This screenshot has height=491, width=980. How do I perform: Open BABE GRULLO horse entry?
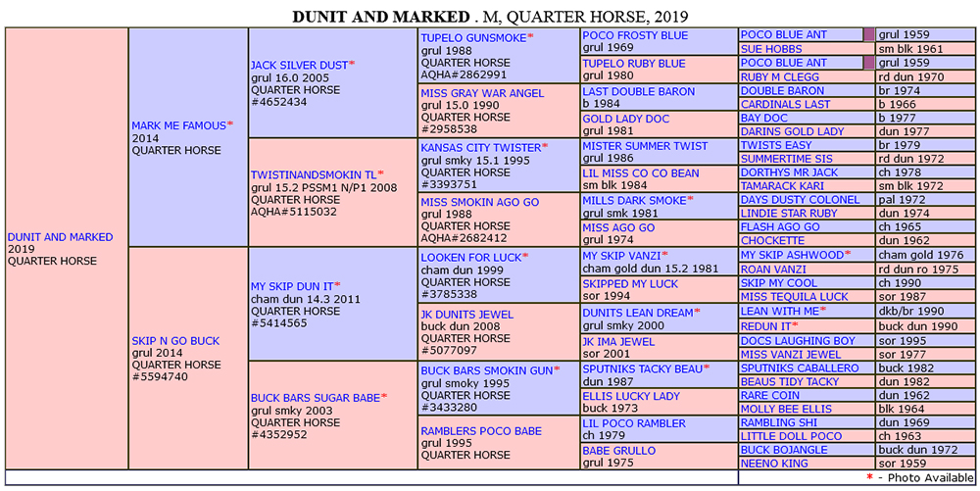pyautogui.click(x=618, y=451)
